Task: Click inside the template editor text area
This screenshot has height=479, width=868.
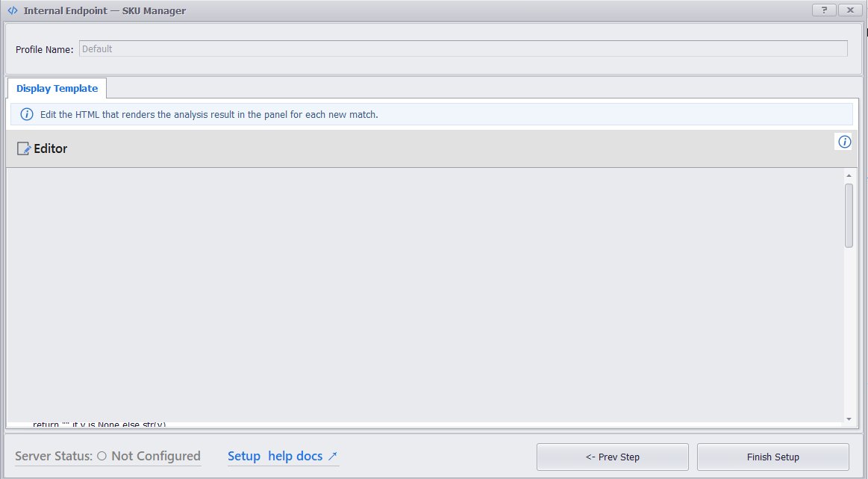Action: click(x=425, y=296)
